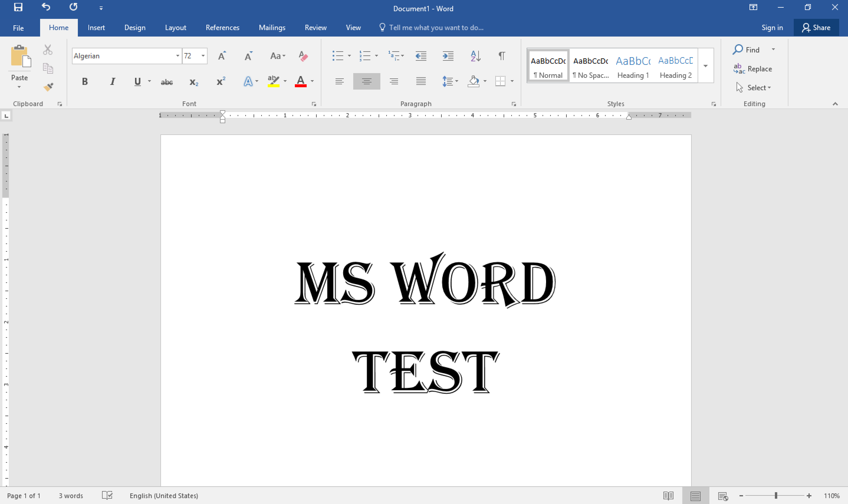Clear all formatting with eraser icon
The width and height of the screenshot is (848, 504).
click(303, 56)
